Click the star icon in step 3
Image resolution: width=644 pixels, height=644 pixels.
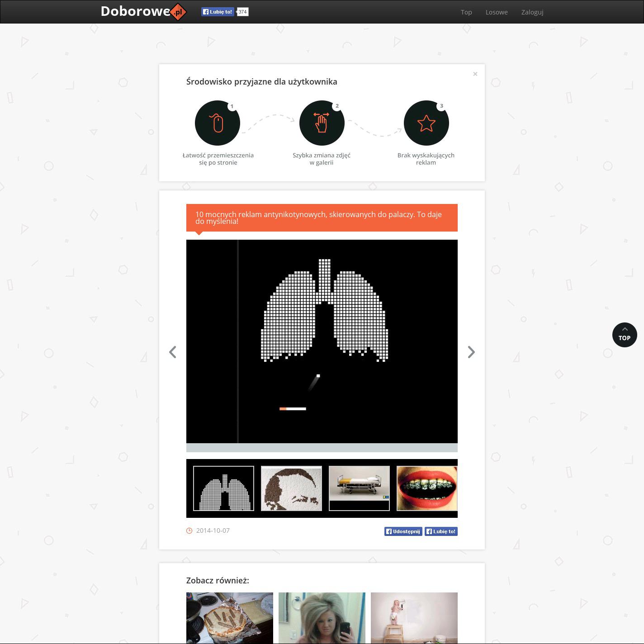point(426,123)
